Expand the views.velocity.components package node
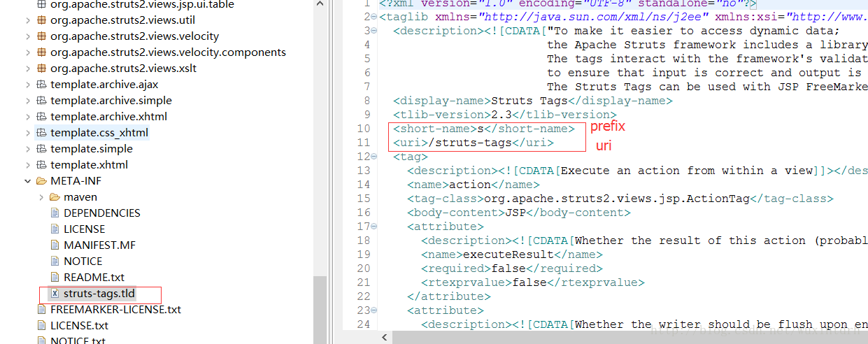This screenshot has width=868, height=344. pos(28,52)
